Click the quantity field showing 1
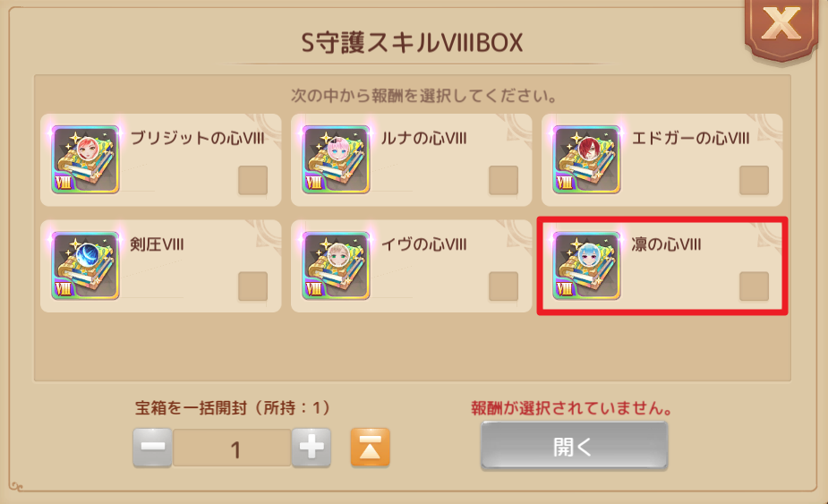The width and height of the screenshot is (828, 504). (233, 448)
